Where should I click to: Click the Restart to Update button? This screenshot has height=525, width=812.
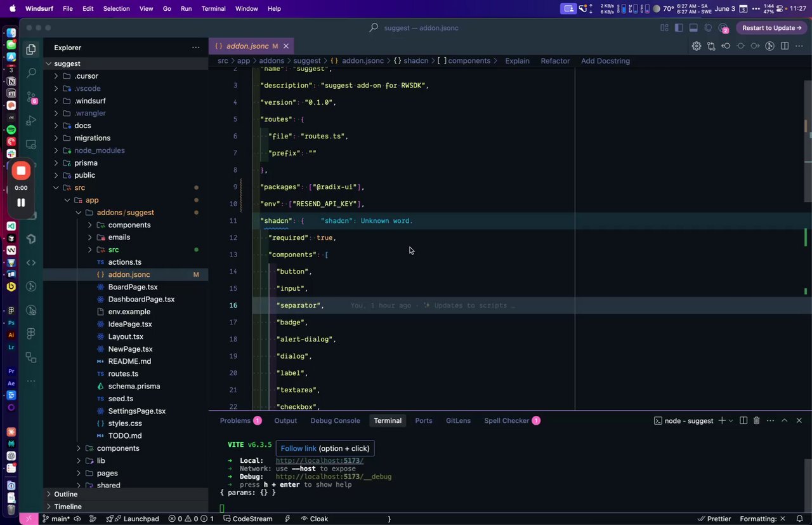[x=771, y=28]
